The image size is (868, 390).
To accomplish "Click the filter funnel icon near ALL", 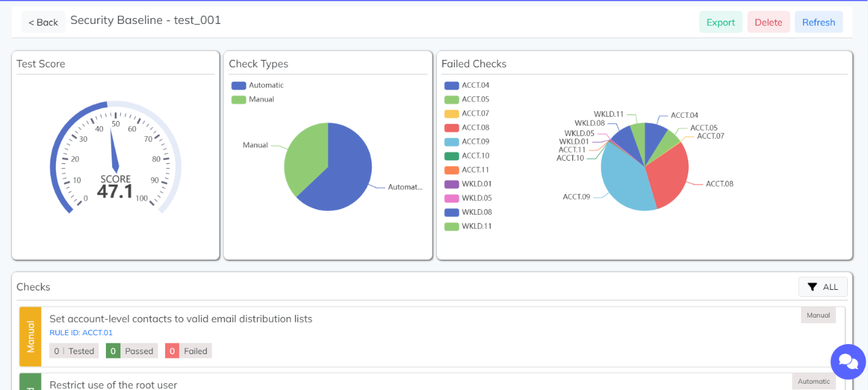I will click(811, 287).
